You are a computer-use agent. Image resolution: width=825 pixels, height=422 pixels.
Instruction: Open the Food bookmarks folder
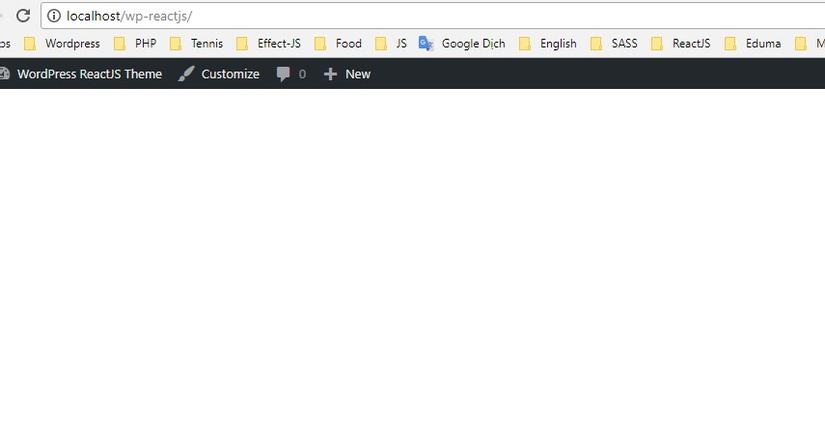339,44
